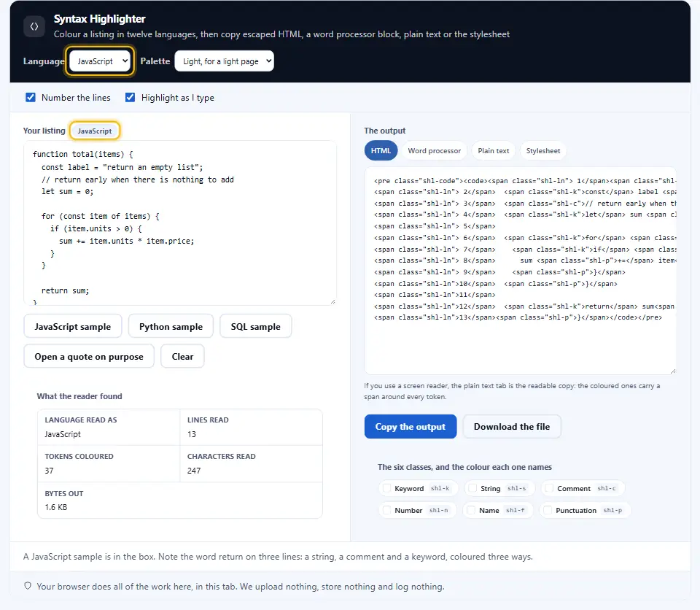Click inside the Your listing code textarea

point(180,223)
